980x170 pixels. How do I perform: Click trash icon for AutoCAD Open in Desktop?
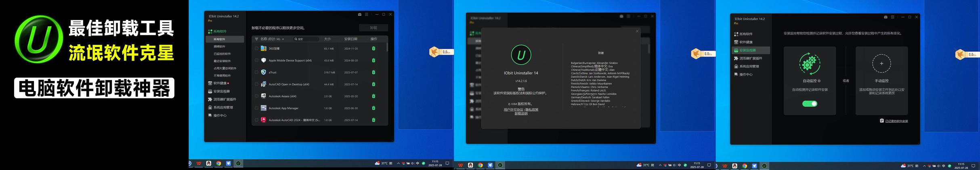[x=374, y=84]
